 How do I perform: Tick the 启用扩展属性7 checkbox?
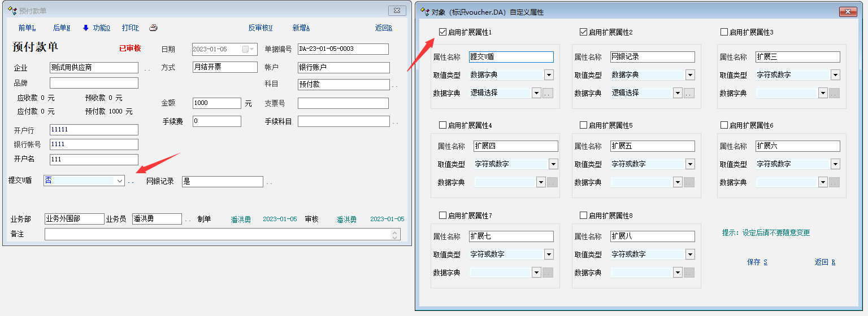442,216
